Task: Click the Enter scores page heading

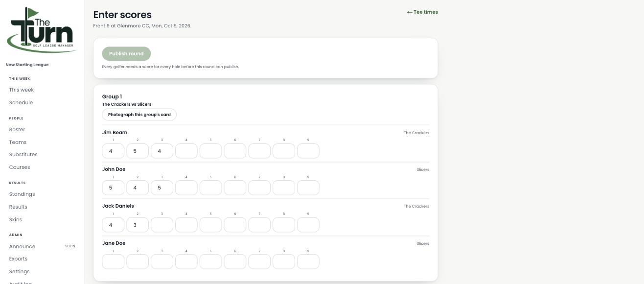Action: click(122, 15)
